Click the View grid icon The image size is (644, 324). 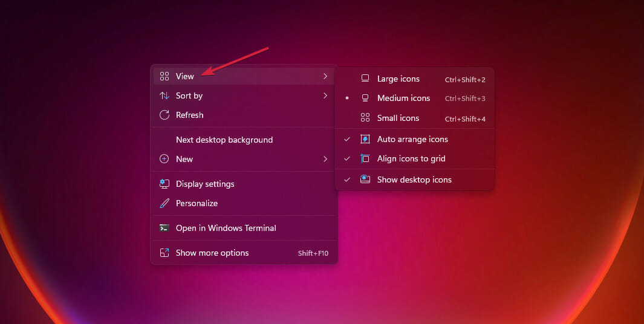point(164,76)
